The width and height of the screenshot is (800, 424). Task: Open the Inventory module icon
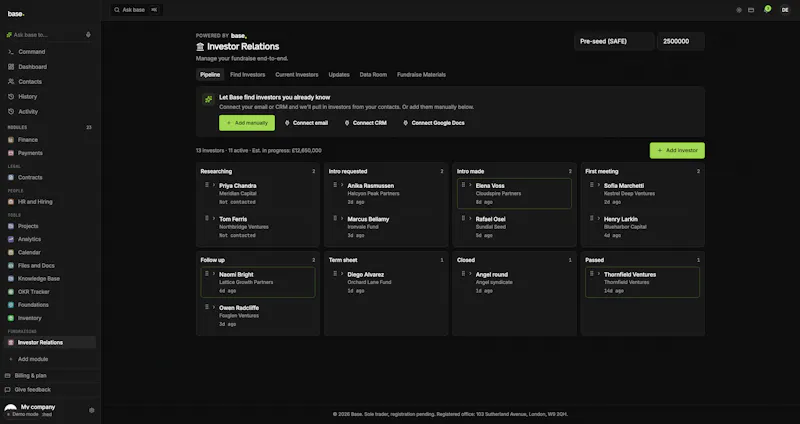[11, 318]
